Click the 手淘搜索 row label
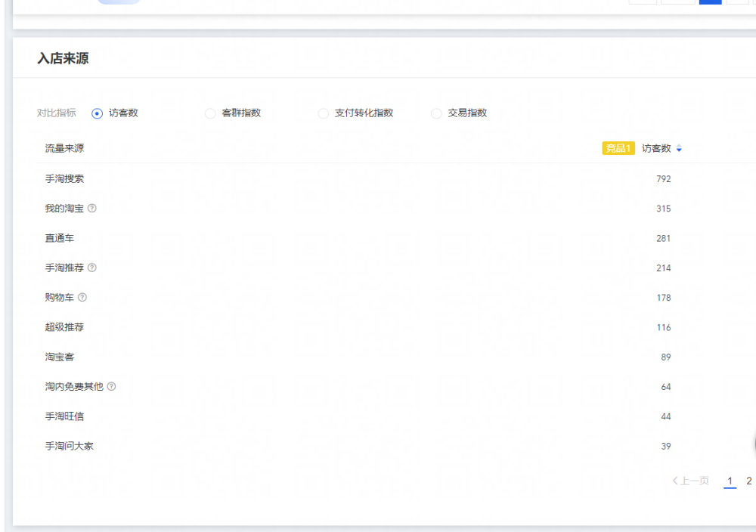Viewport: 756px width, 532px height. click(64, 179)
